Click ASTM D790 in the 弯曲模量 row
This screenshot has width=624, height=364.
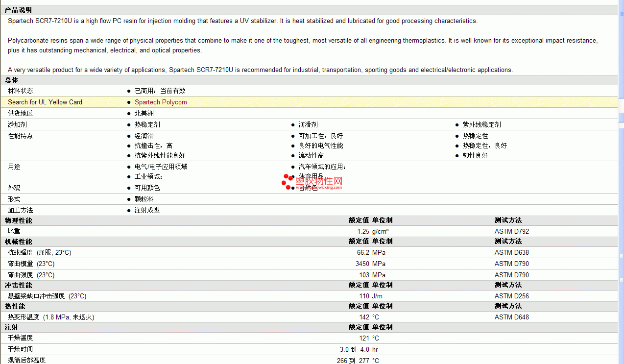(512, 264)
